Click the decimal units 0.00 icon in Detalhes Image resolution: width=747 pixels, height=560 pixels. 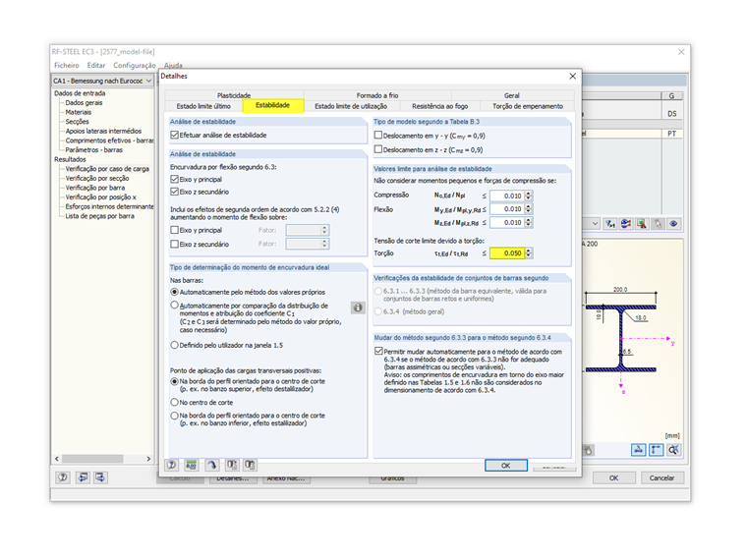click(x=191, y=465)
